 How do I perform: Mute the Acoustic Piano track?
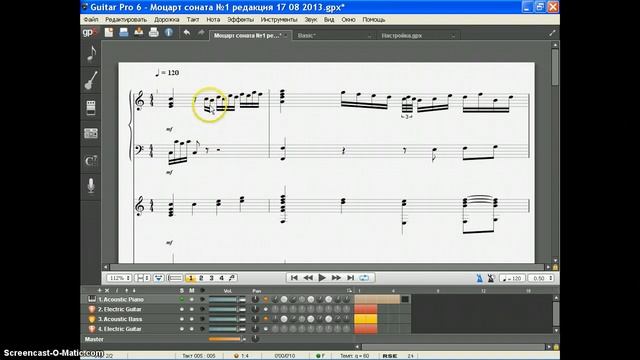coord(191,300)
